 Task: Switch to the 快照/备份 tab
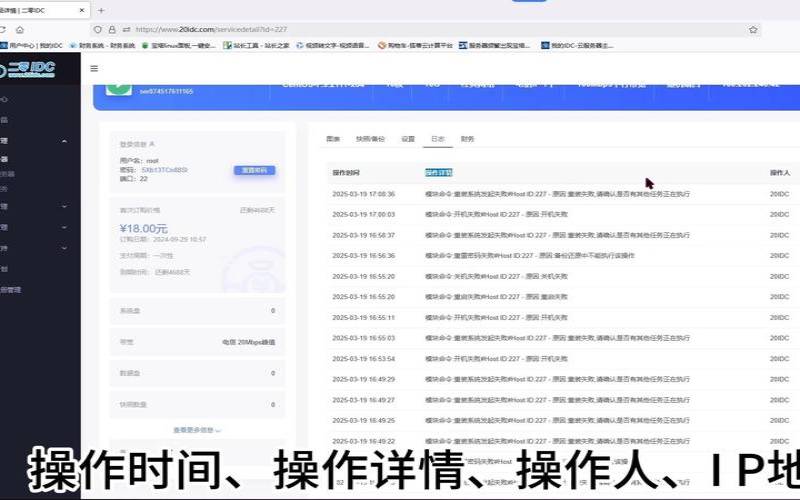pyautogui.click(x=370, y=139)
